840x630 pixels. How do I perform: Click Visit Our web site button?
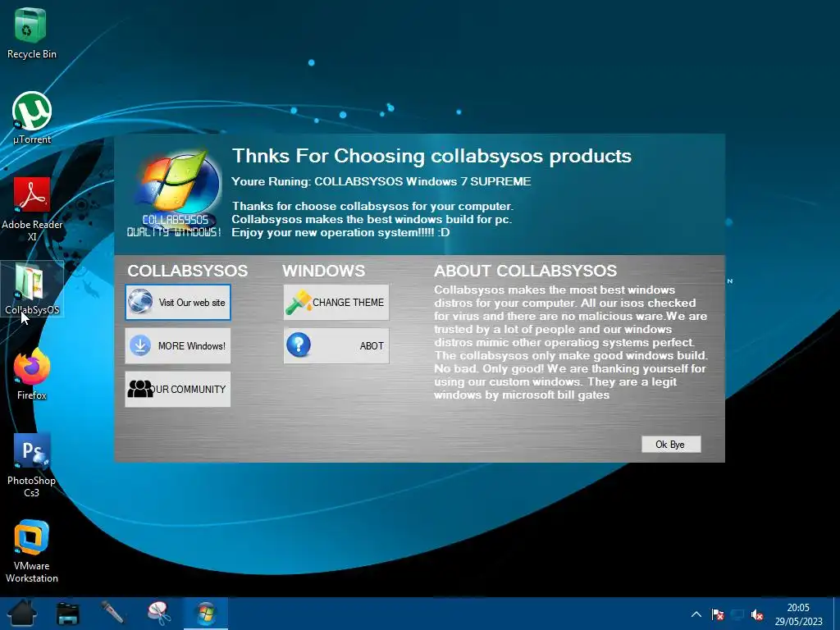coord(178,302)
